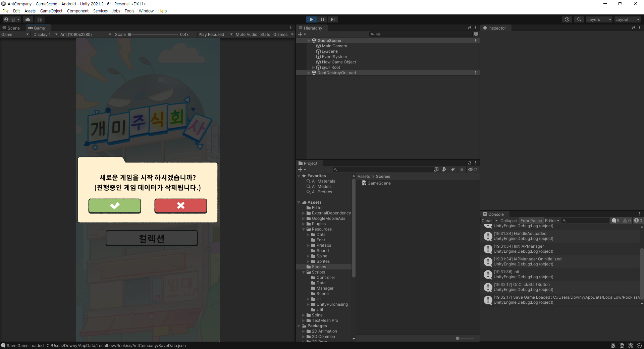
Task: Lock the Hierarchy panel
Action: click(x=470, y=28)
